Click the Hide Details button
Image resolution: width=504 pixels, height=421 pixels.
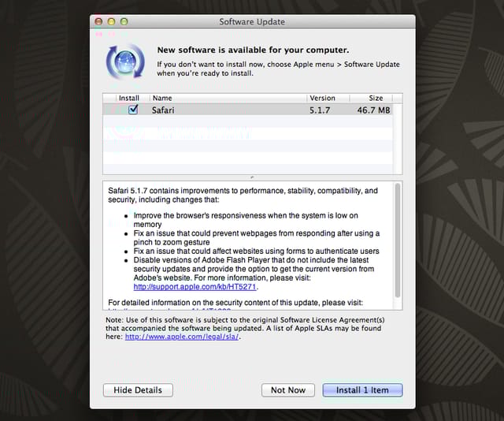[x=138, y=390]
